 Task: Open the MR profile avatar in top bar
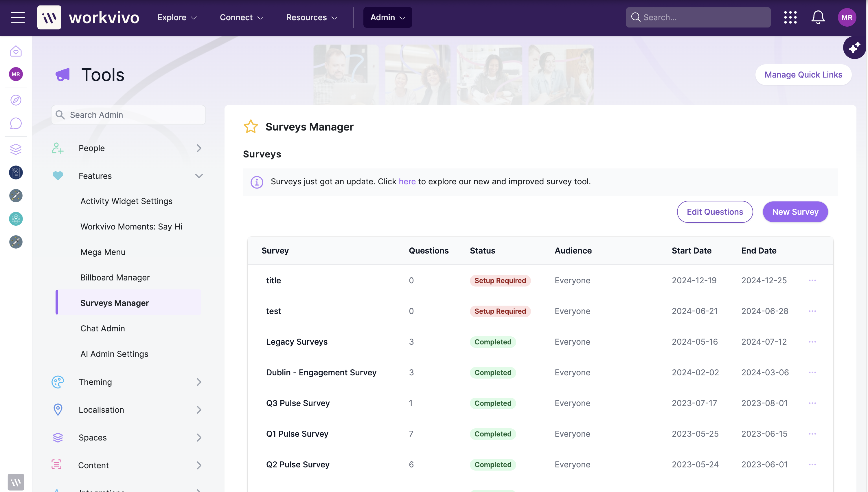(x=847, y=17)
